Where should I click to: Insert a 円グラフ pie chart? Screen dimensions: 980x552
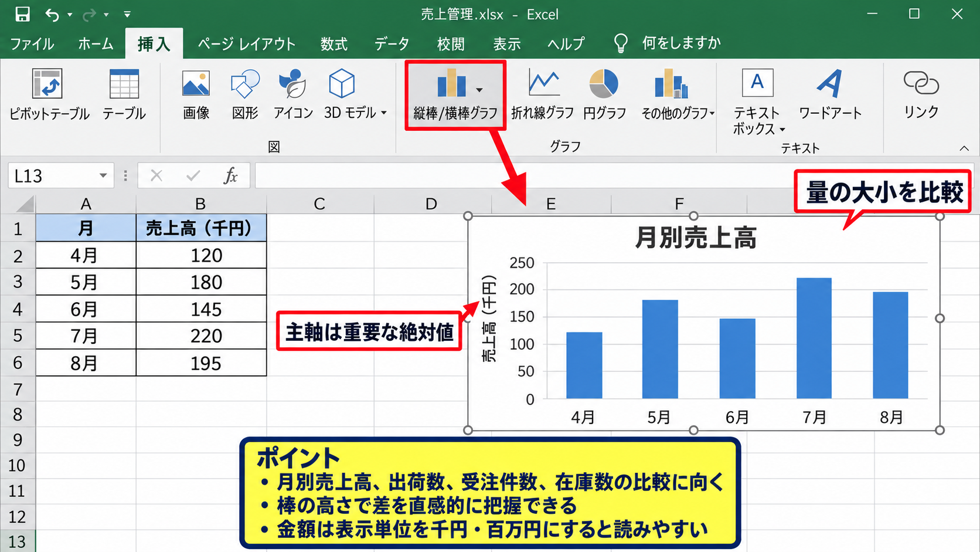point(604,95)
